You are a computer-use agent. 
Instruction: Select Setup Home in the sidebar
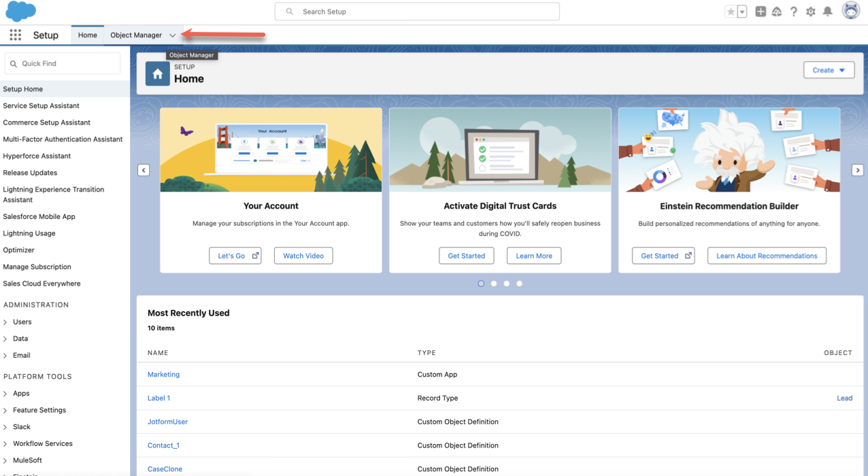click(x=23, y=89)
